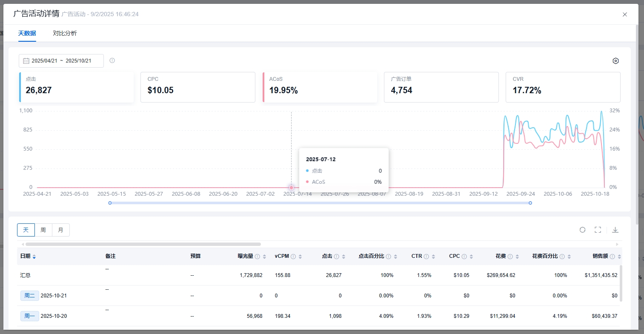Click info icon beside vCPM column
This screenshot has height=334, width=644.
tap(293, 257)
